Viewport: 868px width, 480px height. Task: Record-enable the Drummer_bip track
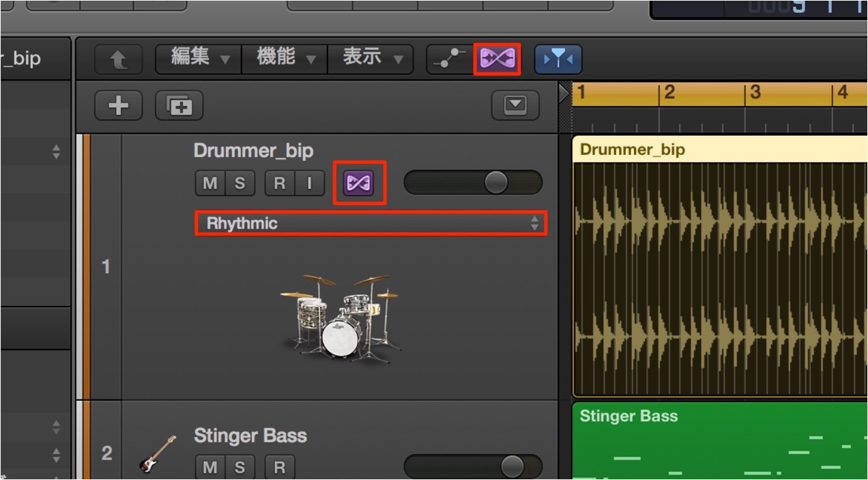[279, 183]
